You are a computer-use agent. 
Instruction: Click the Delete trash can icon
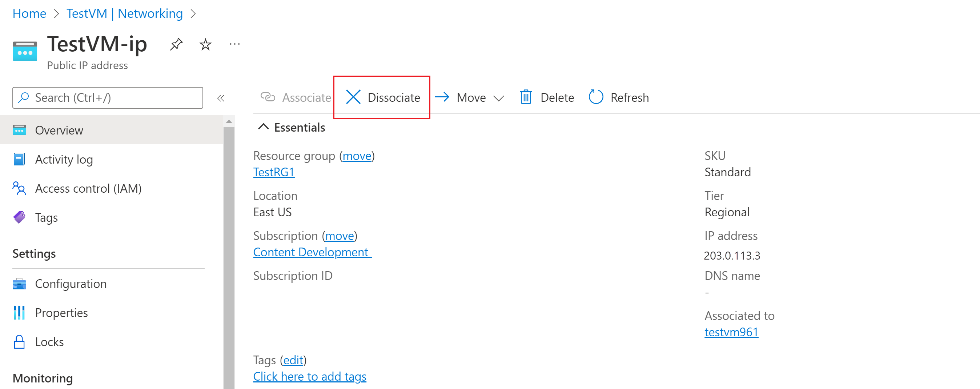(526, 97)
